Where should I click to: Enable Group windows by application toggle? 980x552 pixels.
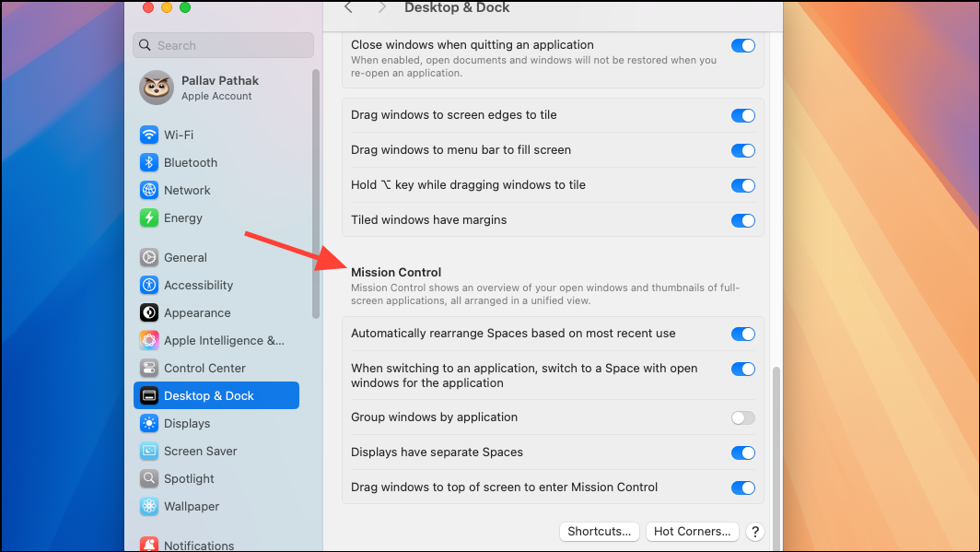click(x=743, y=417)
